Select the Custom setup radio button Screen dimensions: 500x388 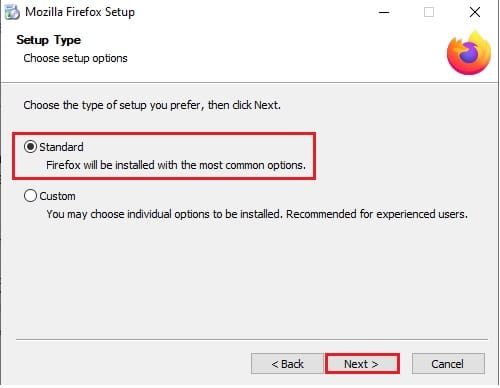tap(30, 196)
